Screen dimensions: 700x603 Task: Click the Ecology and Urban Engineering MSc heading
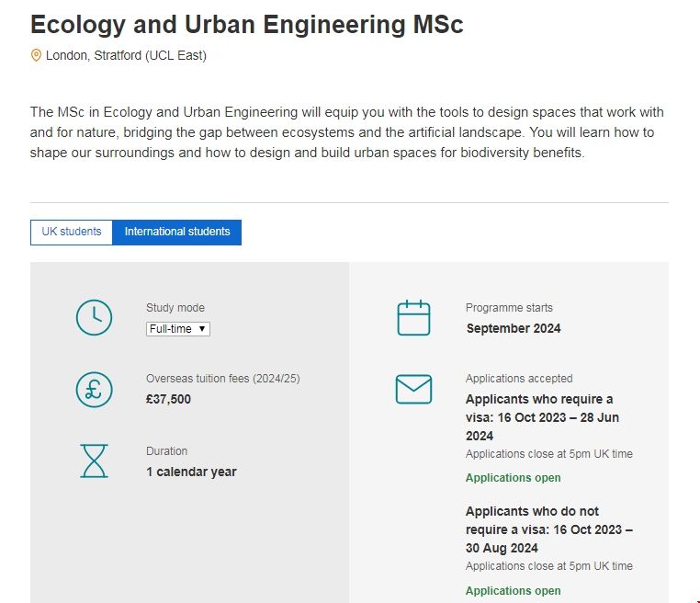pyautogui.click(x=246, y=25)
